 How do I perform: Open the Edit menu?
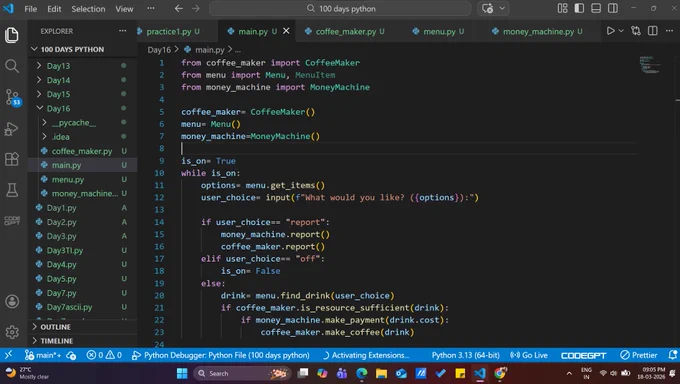tap(54, 9)
